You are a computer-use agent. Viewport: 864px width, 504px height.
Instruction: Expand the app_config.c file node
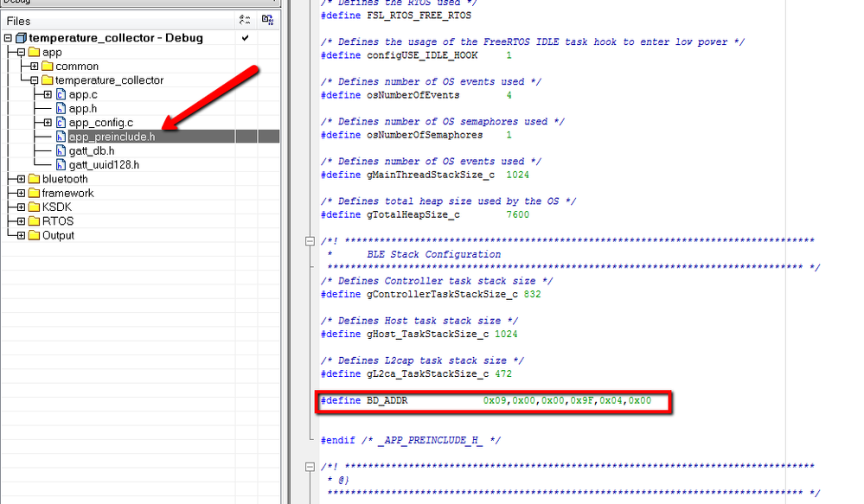[x=48, y=123]
